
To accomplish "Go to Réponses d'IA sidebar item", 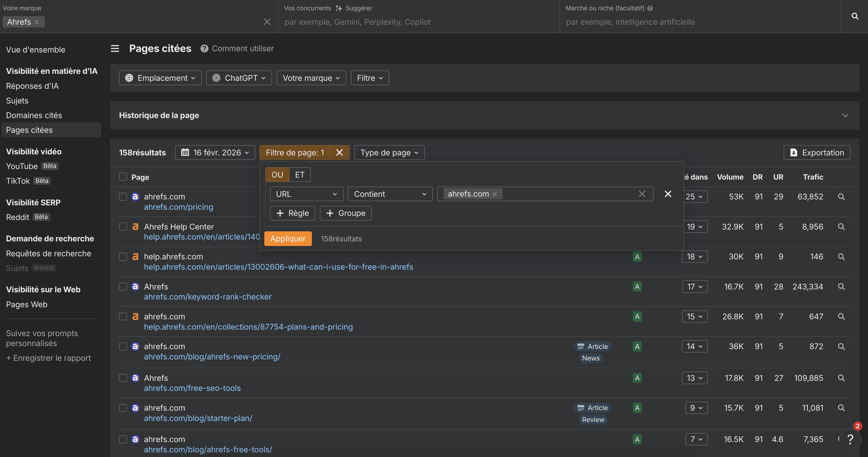I will 32,86.
